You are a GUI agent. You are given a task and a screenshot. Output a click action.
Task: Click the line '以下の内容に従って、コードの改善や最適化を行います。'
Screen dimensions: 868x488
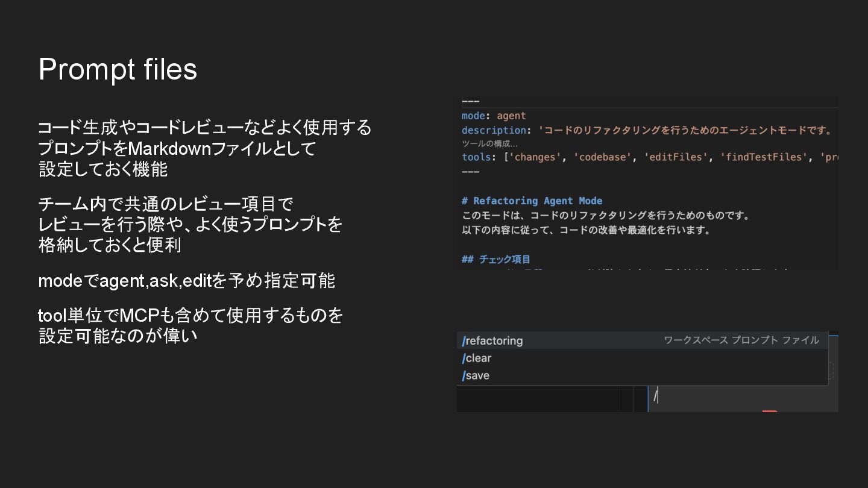click(x=587, y=230)
